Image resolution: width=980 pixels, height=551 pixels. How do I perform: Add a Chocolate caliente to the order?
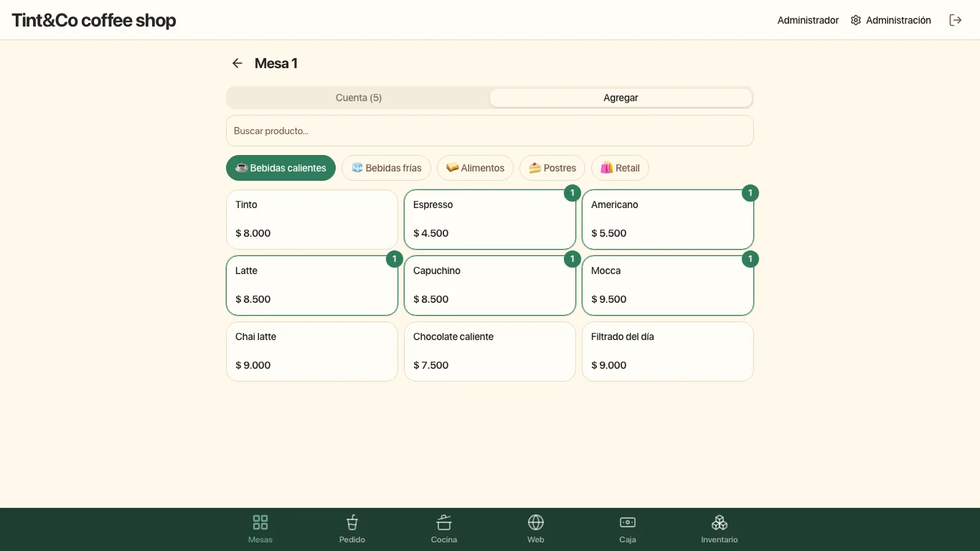point(490,352)
